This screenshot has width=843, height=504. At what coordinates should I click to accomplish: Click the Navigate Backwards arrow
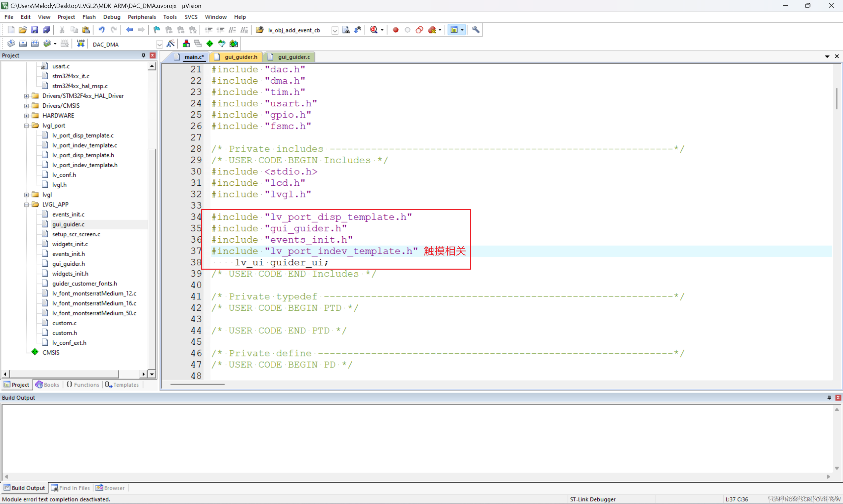coord(129,30)
